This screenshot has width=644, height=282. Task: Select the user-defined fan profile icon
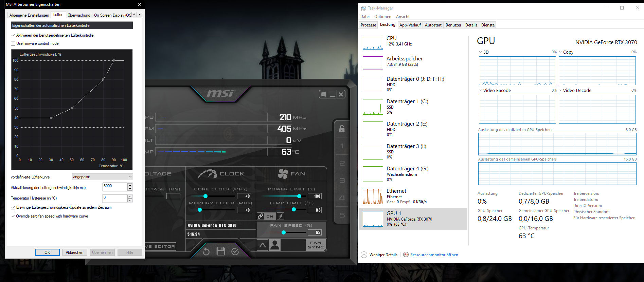pos(275,245)
